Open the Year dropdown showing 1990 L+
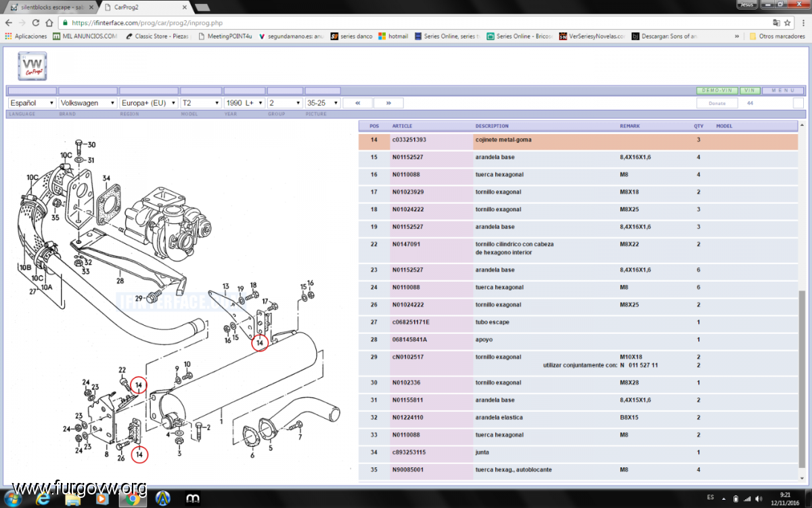The height and width of the screenshot is (508, 812). pyautogui.click(x=244, y=103)
